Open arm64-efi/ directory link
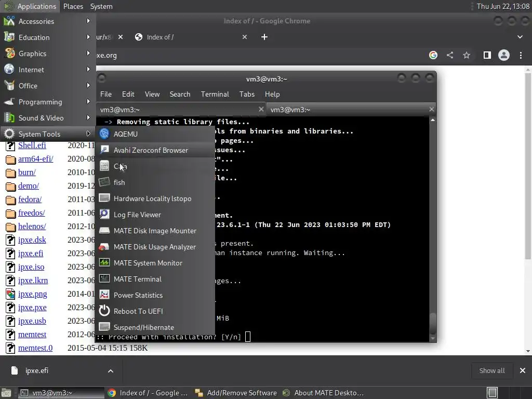532x399 pixels. click(36, 159)
